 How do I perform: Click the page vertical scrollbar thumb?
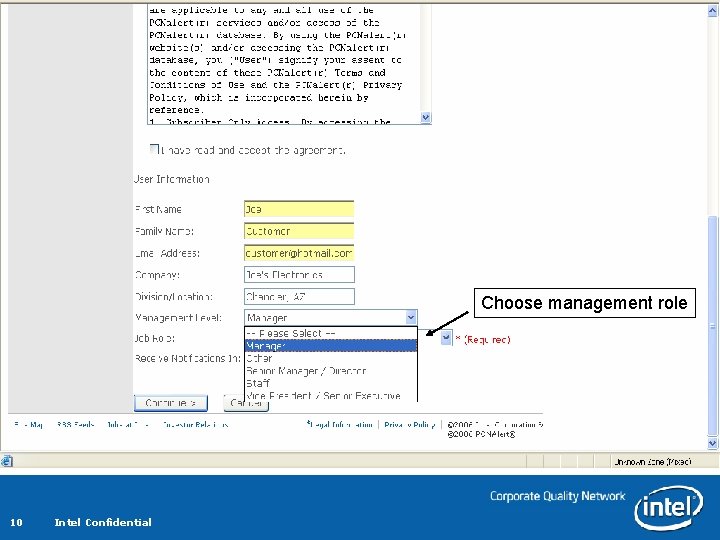click(712, 326)
